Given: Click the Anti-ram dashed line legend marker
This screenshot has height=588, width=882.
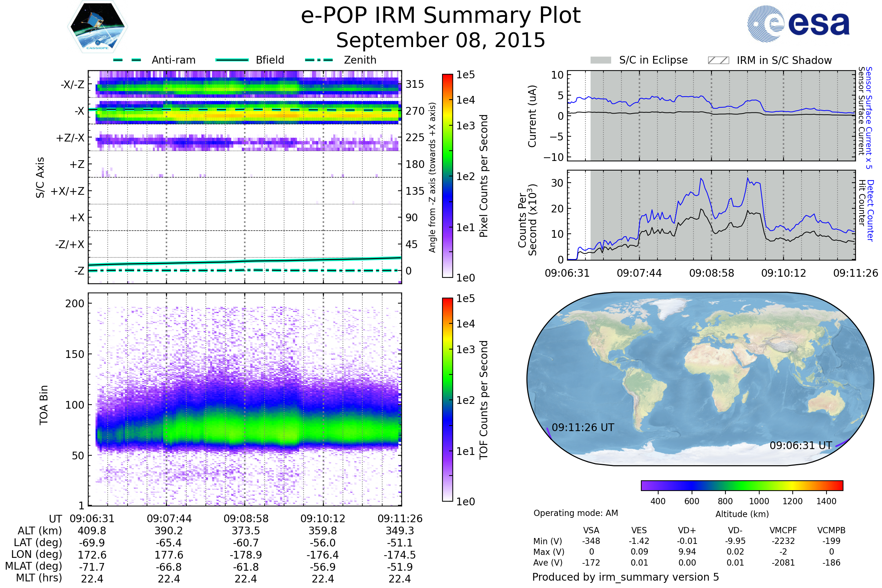Looking at the screenshot, I should coord(127,60).
